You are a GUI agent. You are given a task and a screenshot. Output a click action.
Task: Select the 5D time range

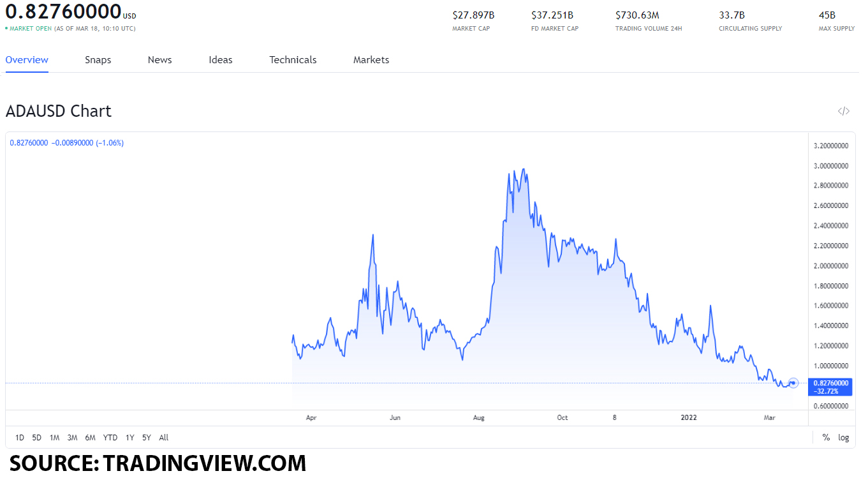coord(37,437)
